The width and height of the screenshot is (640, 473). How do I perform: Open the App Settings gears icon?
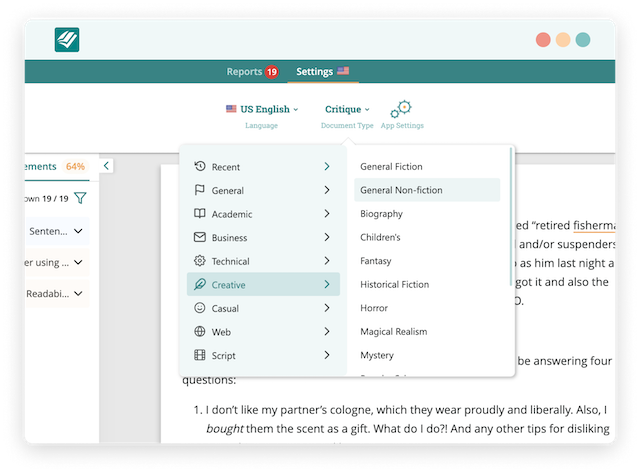[401, 109]
